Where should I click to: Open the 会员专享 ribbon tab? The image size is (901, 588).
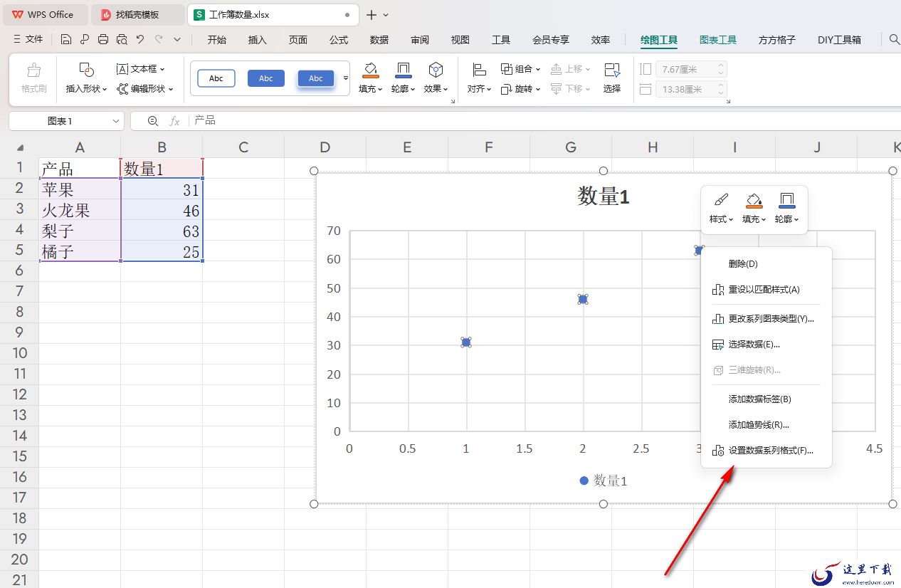[551, 40]
